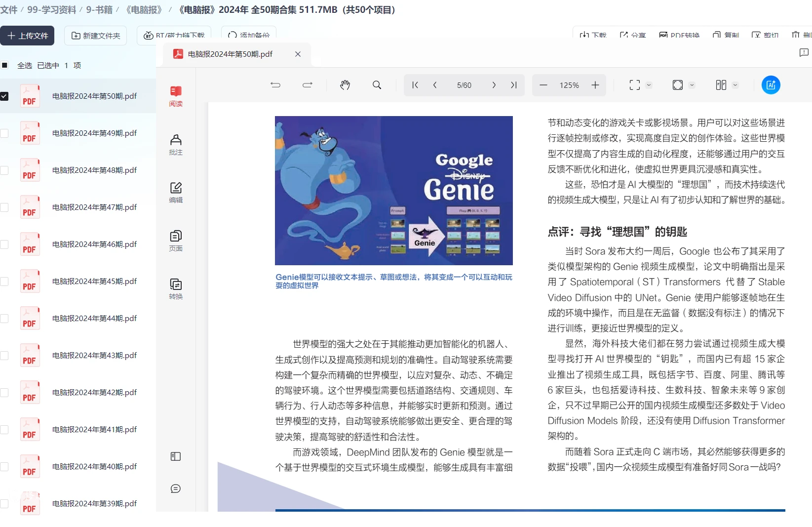Click the undo arrow in PDF toolbar
This screenshot has height=527, width=812.
pos(275,85)
